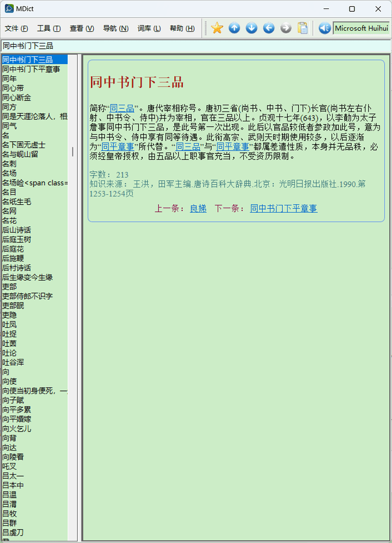This screenshot has height=543, width=392.
Task: Select 后村诗话 in the word list
Action: (x=34, y=268)
